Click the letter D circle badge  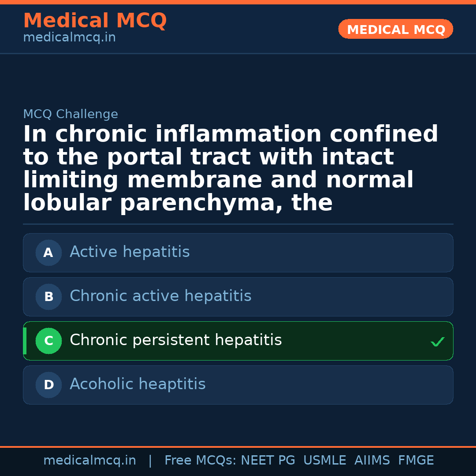pyautogui.click(x=48, y=385)
